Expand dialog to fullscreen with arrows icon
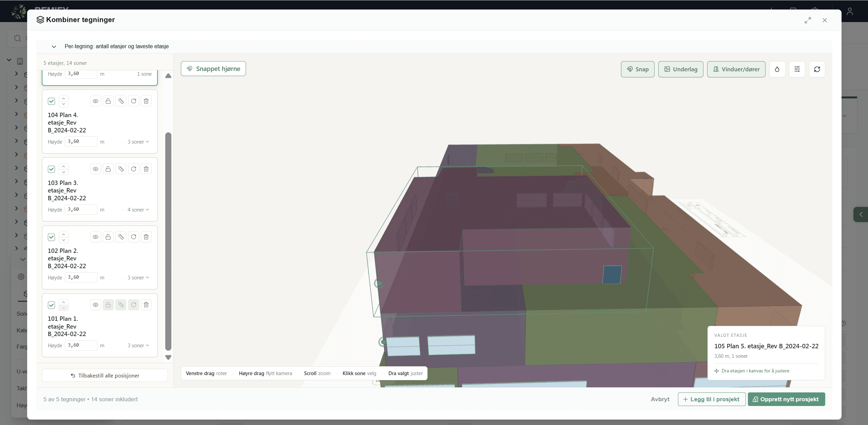Image resolution: width=868 pixels, height=425 pixels. click(x=808, y=20)
